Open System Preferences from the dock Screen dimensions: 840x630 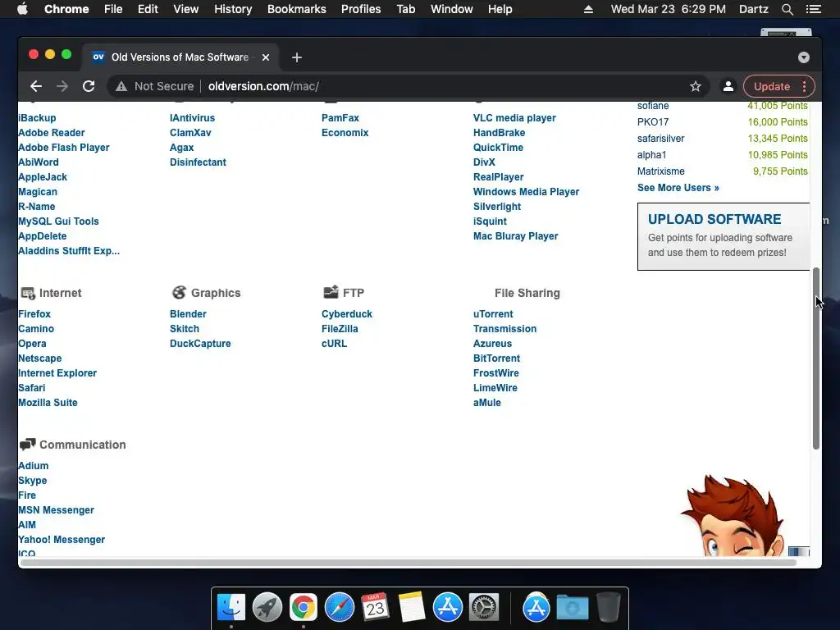tap(484, 608)
